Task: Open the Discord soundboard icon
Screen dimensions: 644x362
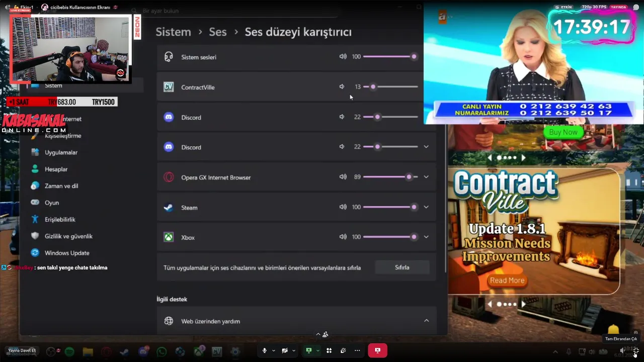Action: tap(343, 350)
